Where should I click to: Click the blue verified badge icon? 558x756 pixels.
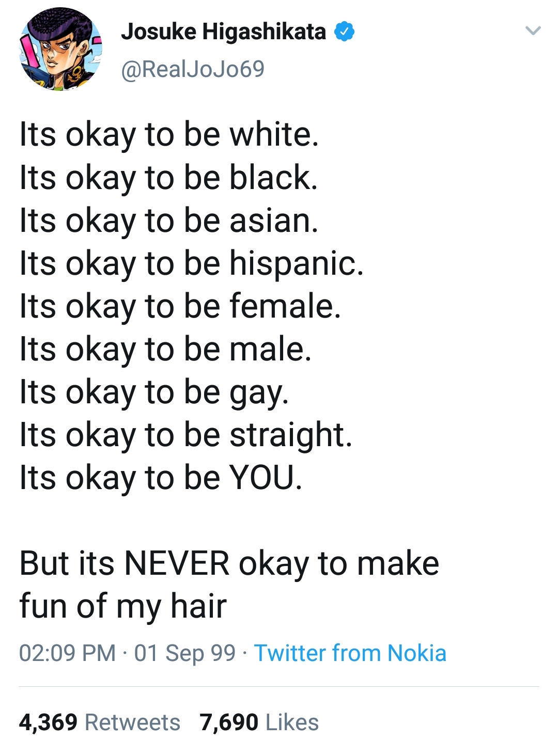345,32
